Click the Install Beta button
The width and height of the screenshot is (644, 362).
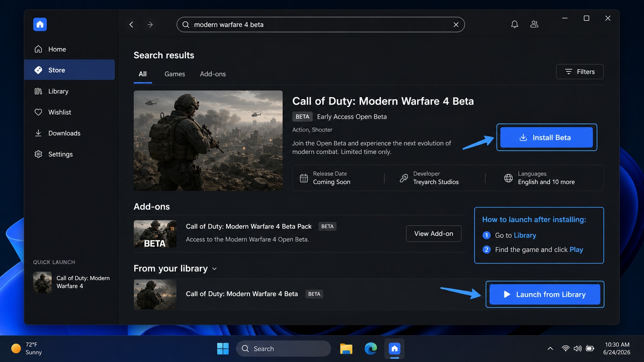click(547, 137)
